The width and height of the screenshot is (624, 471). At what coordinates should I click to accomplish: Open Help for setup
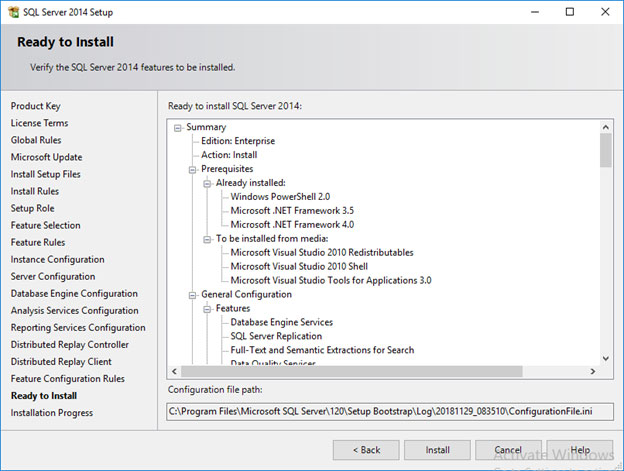(x=579, y=450)
